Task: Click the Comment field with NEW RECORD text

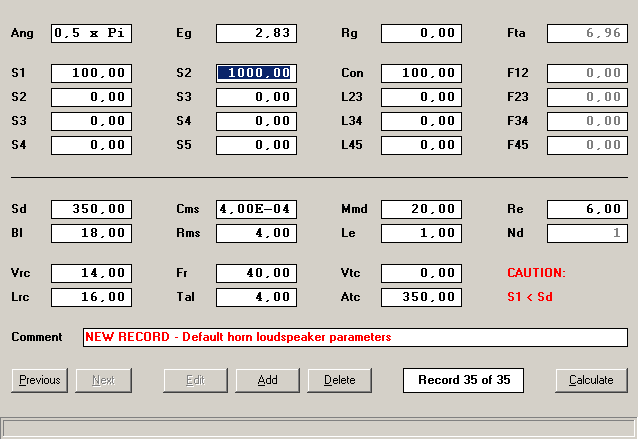Action: (x=355, y=337)
